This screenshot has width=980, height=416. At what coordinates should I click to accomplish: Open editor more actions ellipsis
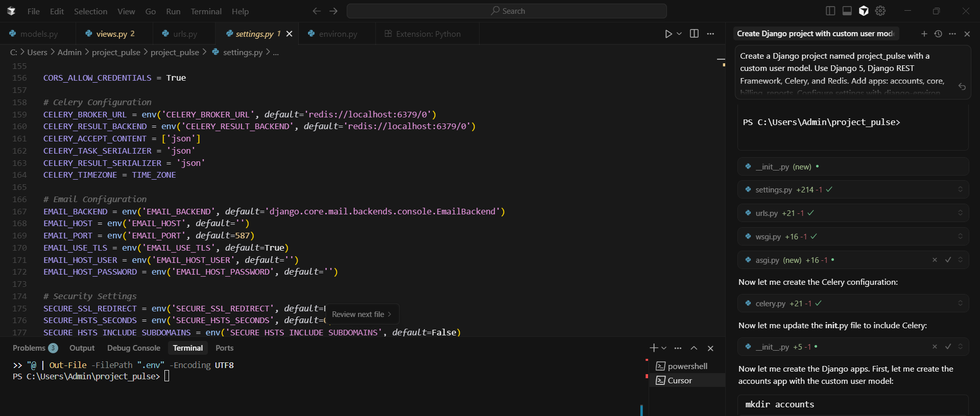[x=710, y=34]
